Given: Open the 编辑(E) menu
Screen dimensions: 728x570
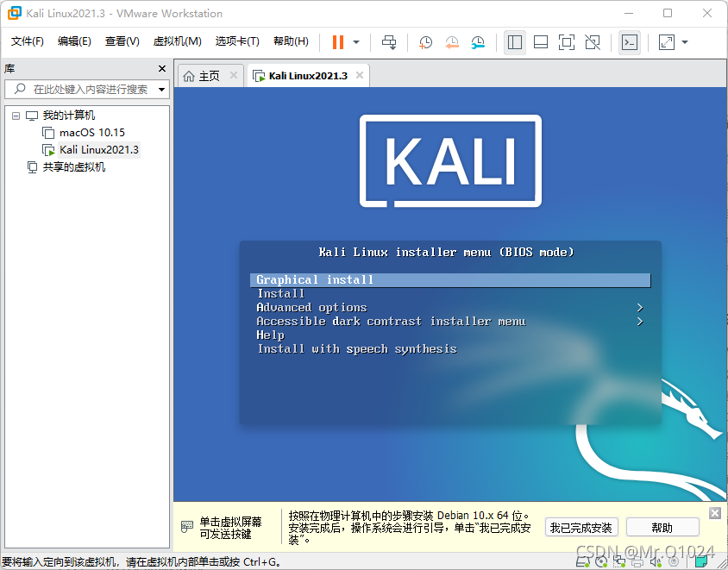Looking at the screenshot, I should point(74,41).
